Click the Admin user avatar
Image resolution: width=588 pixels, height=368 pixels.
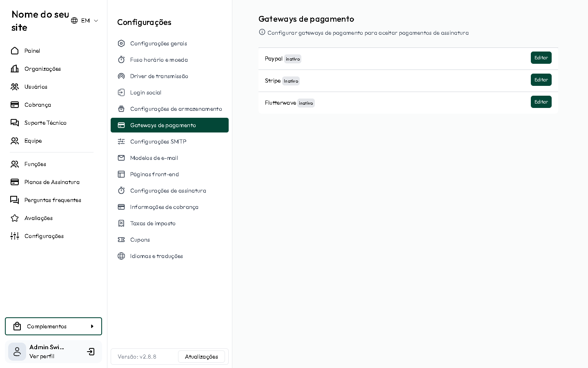pyautogui.click(x=17, y=352)
